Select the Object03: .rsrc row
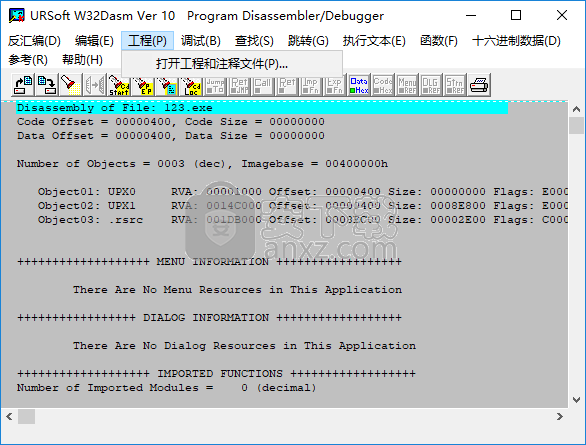The image size is (586, 445). click(303, 220)
